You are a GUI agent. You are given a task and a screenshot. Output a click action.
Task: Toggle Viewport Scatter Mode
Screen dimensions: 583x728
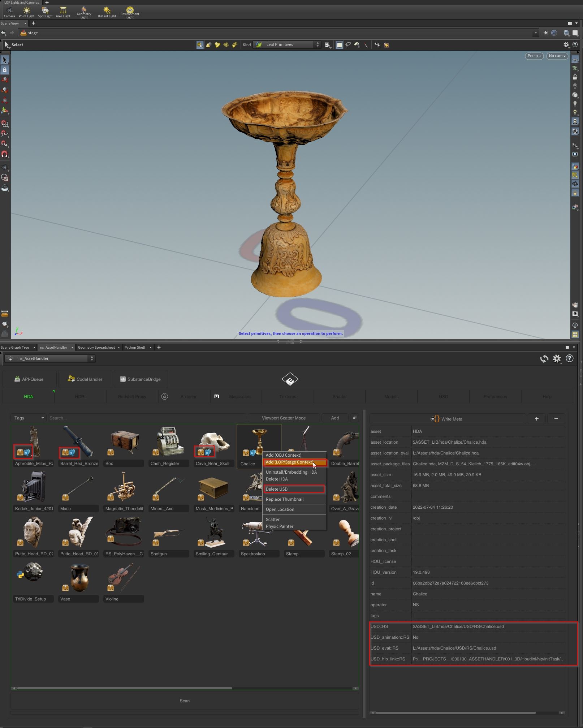[284, 418]
